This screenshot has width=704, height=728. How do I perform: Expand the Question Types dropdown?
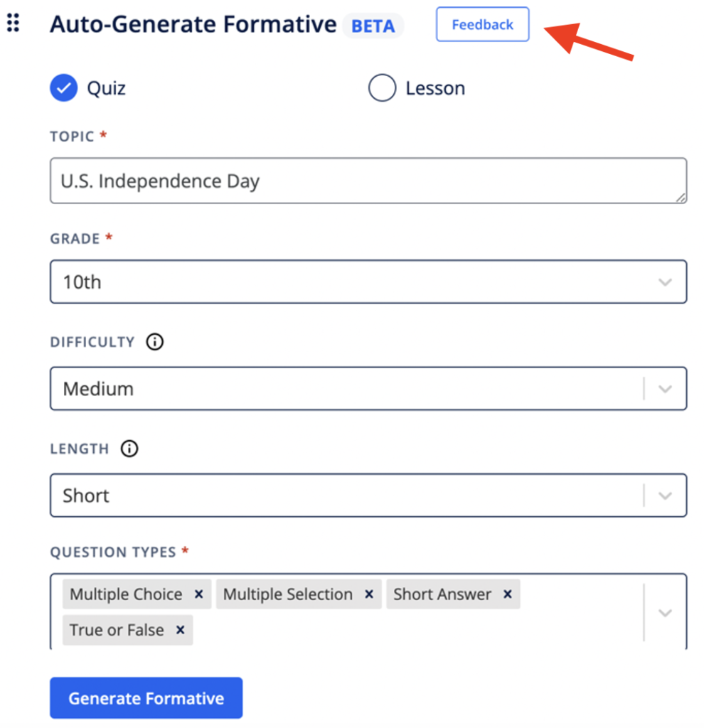click(666, 611)
